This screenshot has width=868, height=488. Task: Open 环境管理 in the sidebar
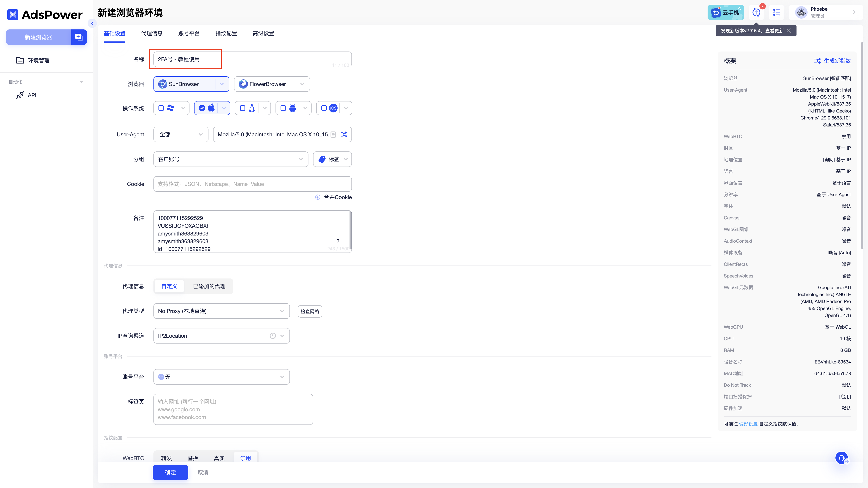(x=33, y=60)
